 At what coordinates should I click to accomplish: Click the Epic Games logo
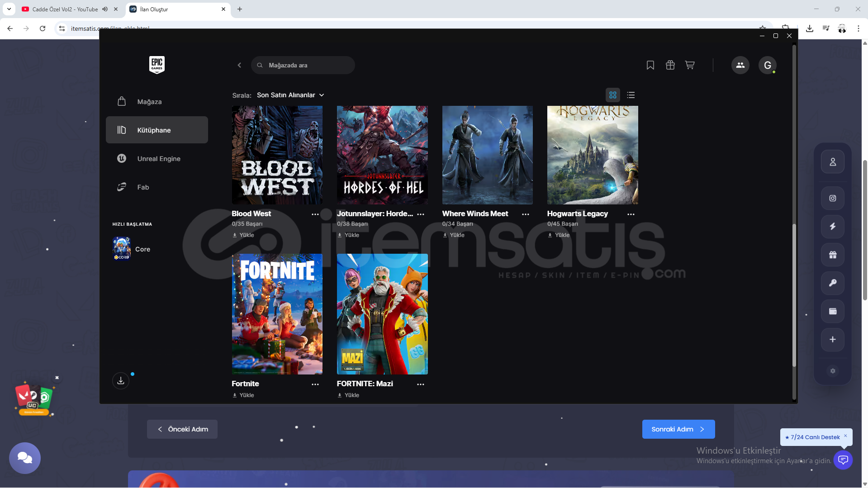(157, 65)
